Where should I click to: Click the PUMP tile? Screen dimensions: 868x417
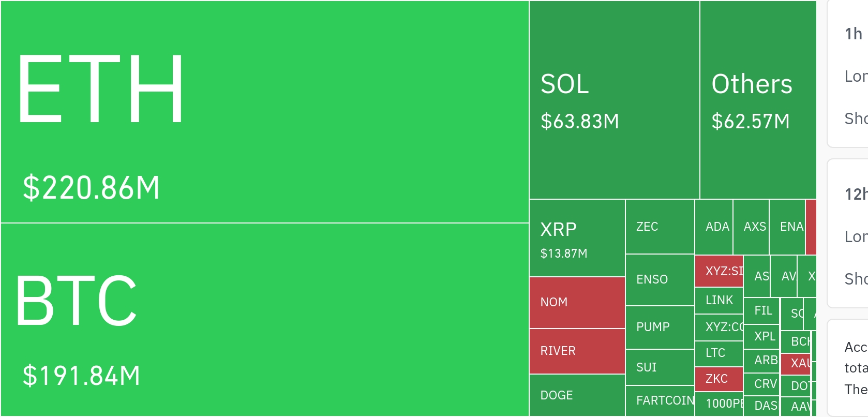pos(660,327)
